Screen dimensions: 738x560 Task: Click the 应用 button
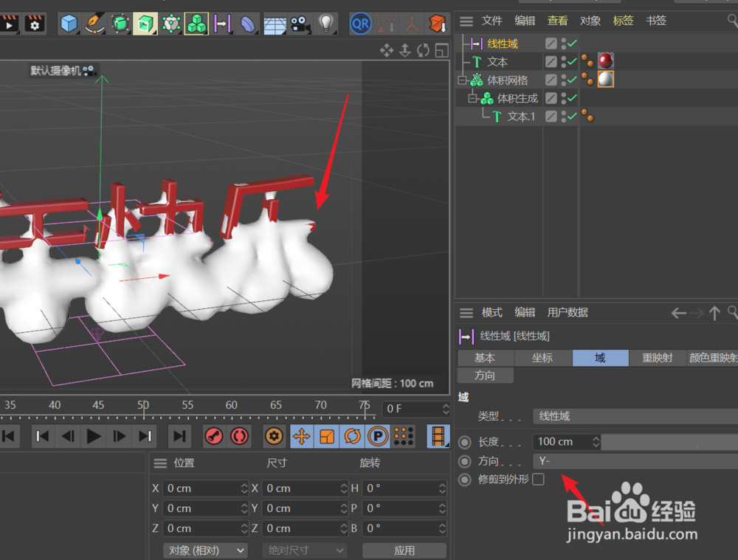(404, 550)
